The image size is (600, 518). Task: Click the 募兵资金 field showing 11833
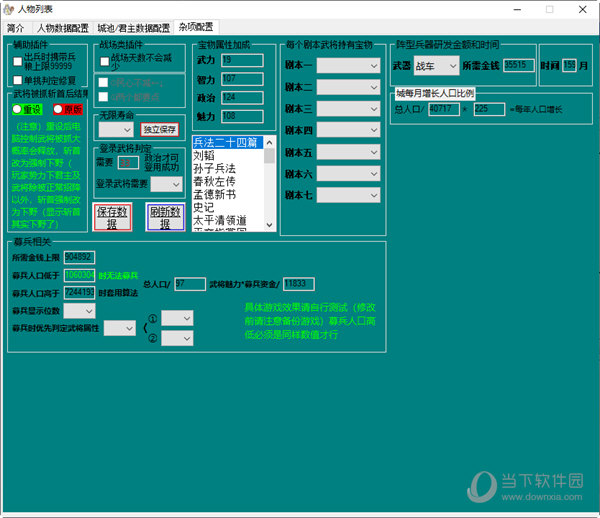pos(299,284)
